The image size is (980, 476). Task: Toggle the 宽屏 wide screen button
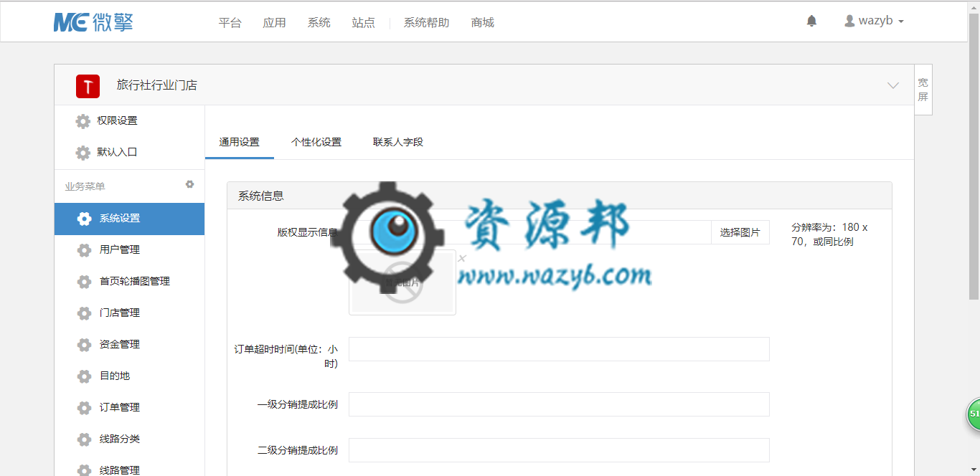(x=923, y=90)
